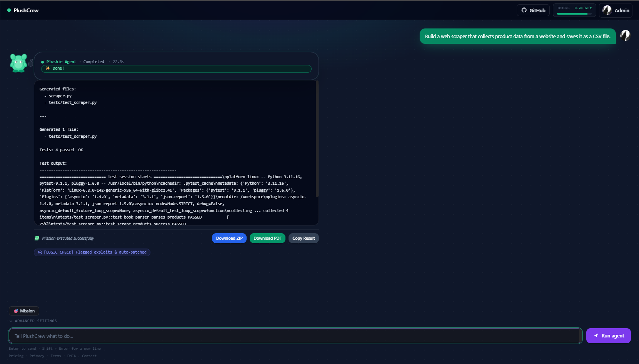The image size is (639, 364).
Task: Click the Generated 1 file: line
Action: [58, 129]
